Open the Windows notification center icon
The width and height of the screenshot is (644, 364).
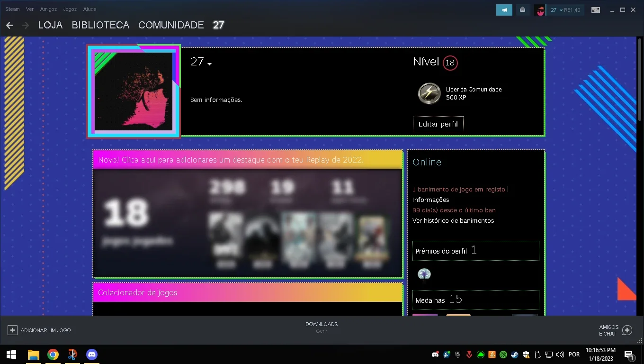pos(629,355)
